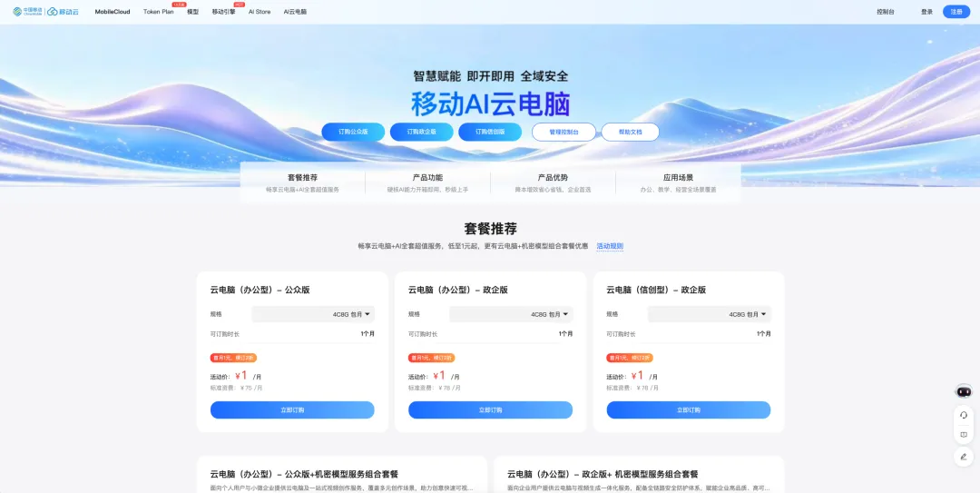This screenshot has width=980, height=493.
Task: Click 立即订购 in 办公型 政企版 card
Action: point(491,409)
